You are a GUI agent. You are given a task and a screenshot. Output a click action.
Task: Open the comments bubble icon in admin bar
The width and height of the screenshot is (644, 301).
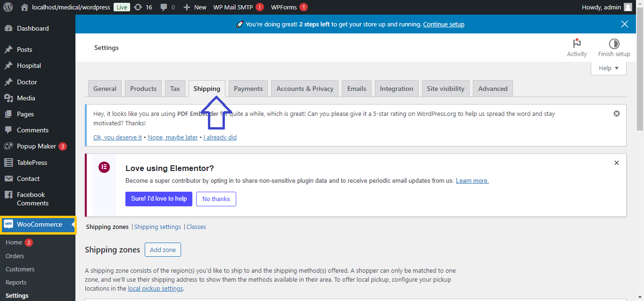[164, 8]
